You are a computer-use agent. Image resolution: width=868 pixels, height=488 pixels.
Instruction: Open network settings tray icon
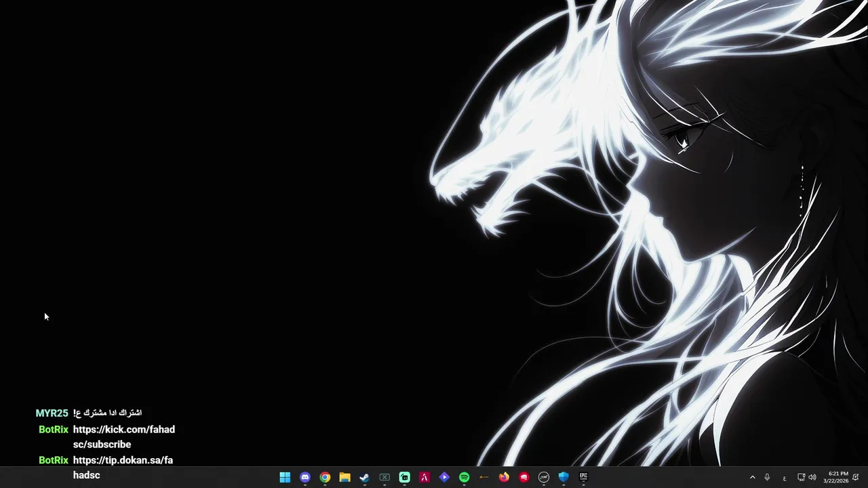coord(801,478)
